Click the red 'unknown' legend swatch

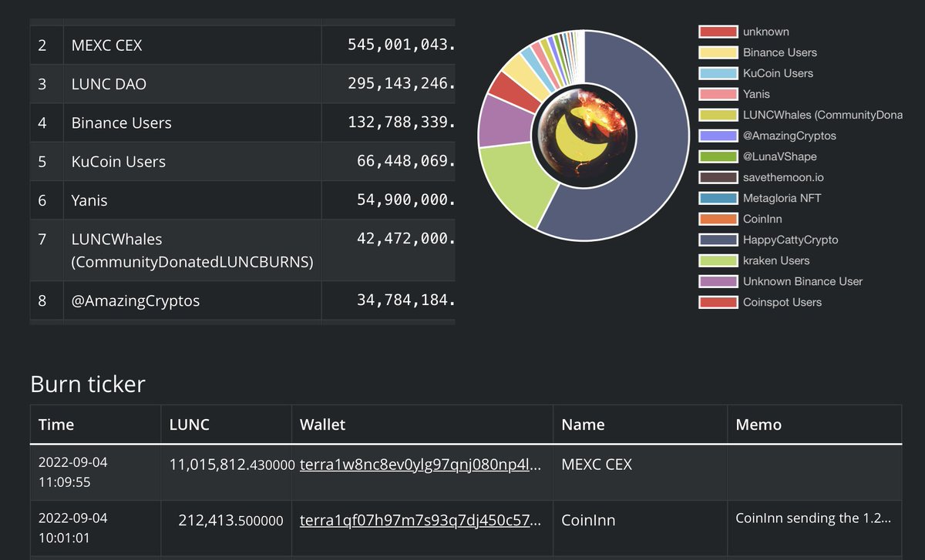coord(717,32)
